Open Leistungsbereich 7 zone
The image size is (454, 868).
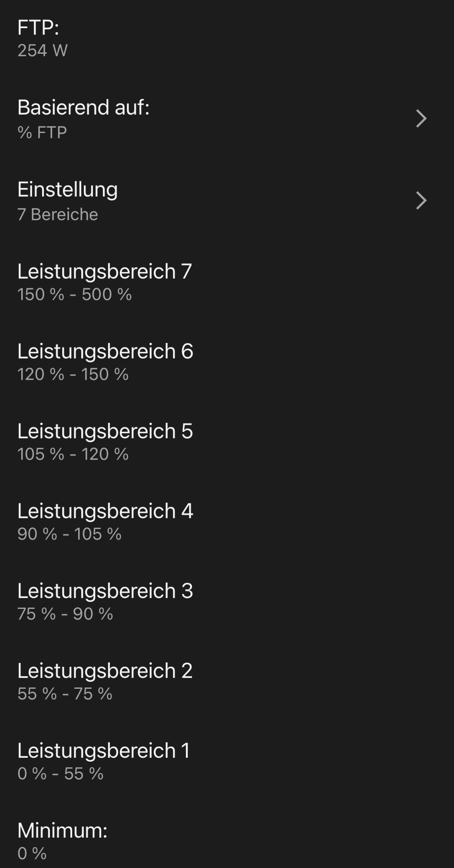click(104, 272)
